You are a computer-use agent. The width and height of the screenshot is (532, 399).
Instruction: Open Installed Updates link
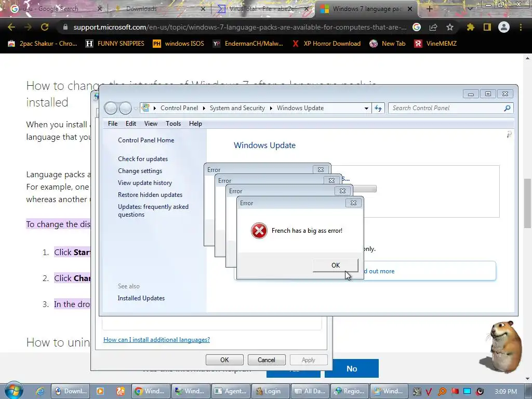(141, 298)
